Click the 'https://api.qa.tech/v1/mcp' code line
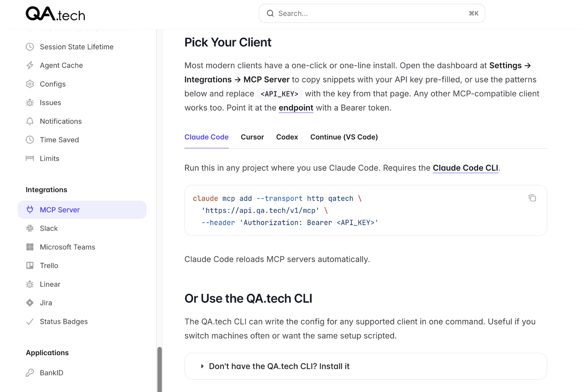588x392 pixels. pyautogui.click(x=260, y=210)
